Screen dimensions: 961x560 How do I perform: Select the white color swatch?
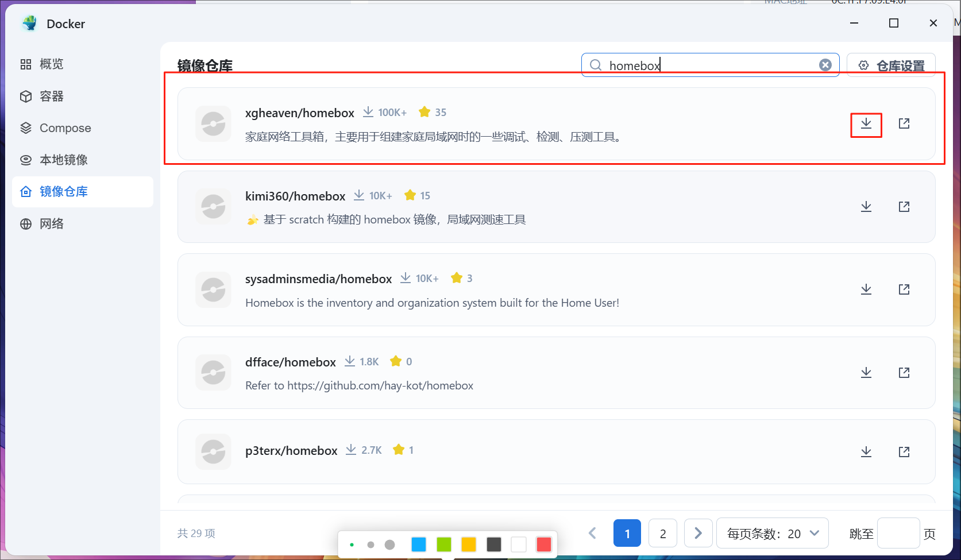tap(519, 544)
